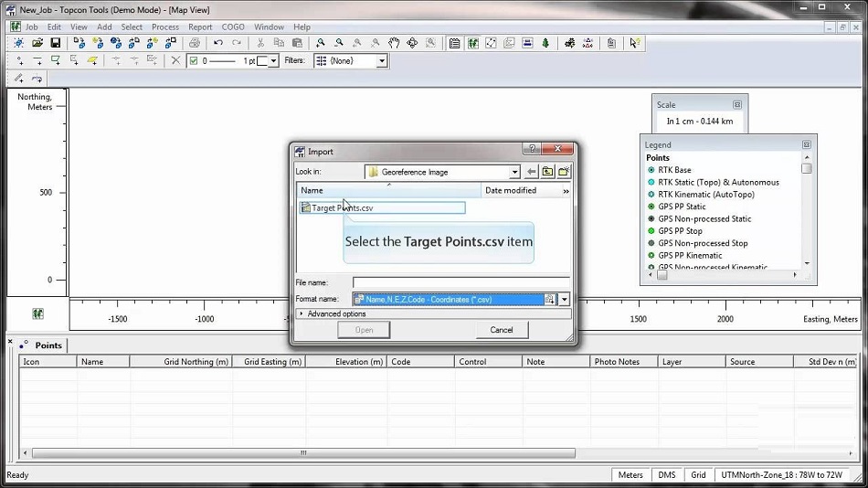Click the Add Line icon
Viewport: 868px width, 488px height.
click(x=37, y=60)
